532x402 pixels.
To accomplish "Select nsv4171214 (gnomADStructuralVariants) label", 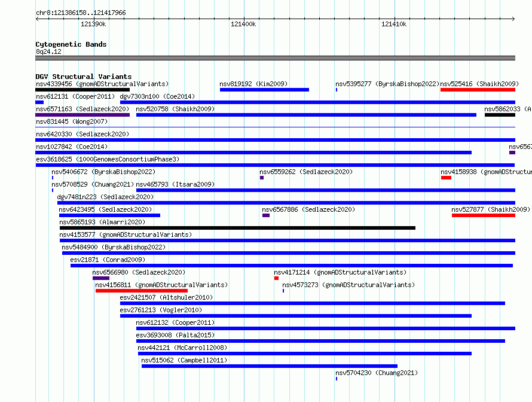I will [x=340, y=272].
